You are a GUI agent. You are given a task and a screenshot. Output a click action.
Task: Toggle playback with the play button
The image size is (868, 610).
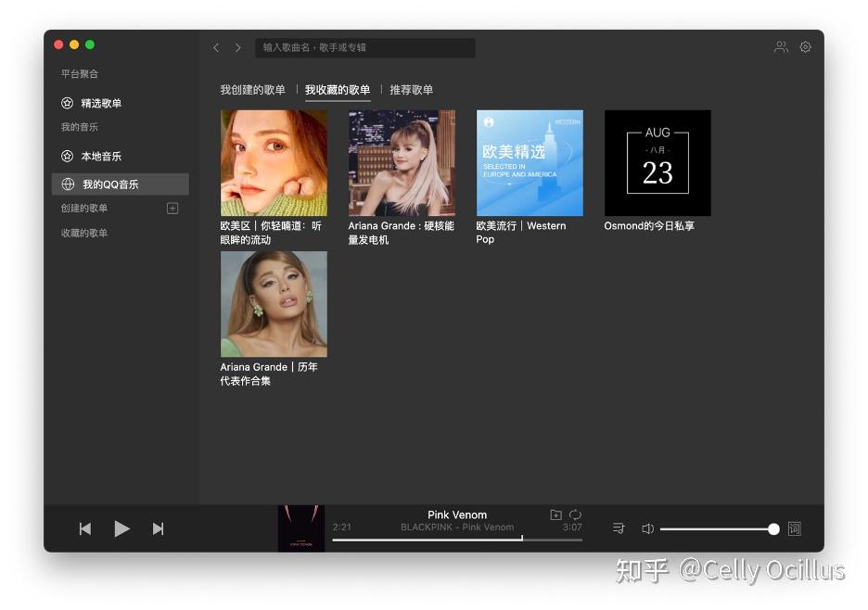click(121, 528)
